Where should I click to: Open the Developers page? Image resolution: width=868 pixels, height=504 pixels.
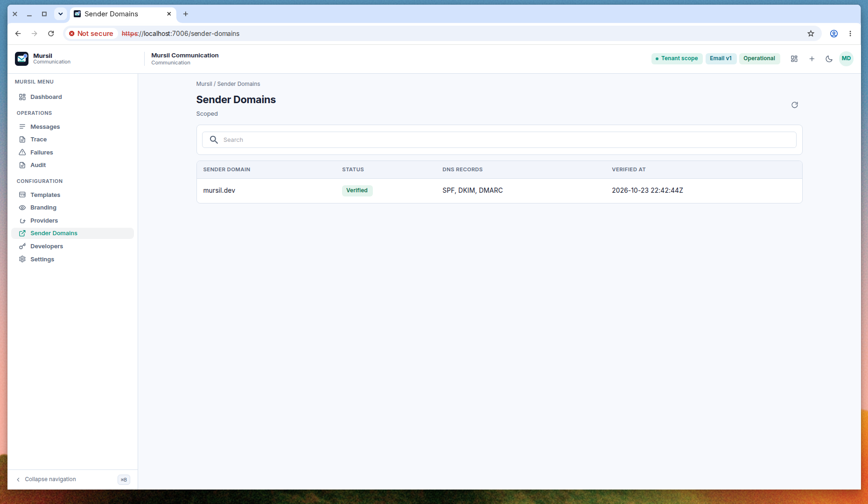click(72, 246)
